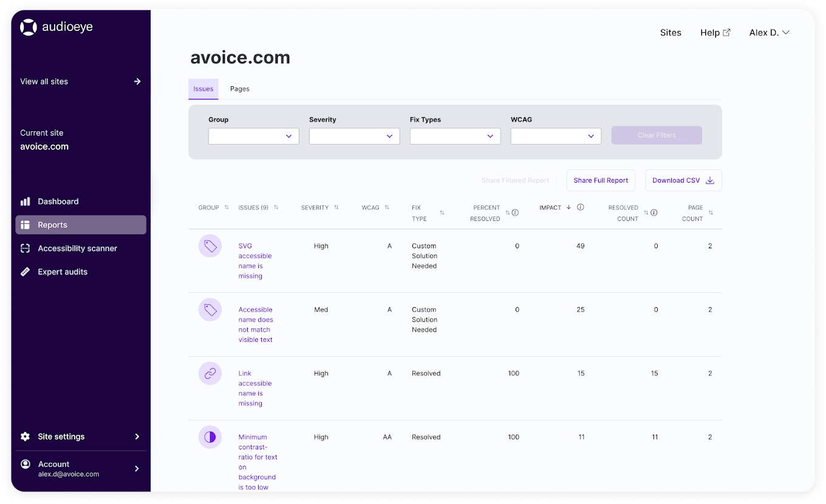Click the Share Full Report button
Viewport: 826px width, 504px height.
tap(601, 180)
